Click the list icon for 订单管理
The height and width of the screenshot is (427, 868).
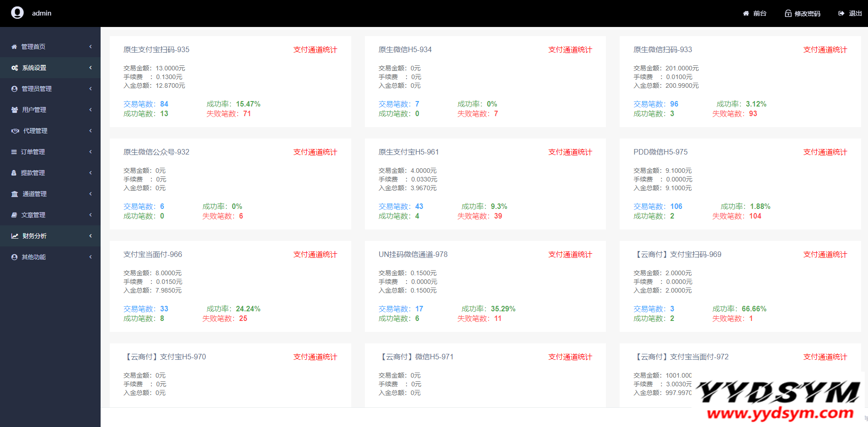(14, 152)
